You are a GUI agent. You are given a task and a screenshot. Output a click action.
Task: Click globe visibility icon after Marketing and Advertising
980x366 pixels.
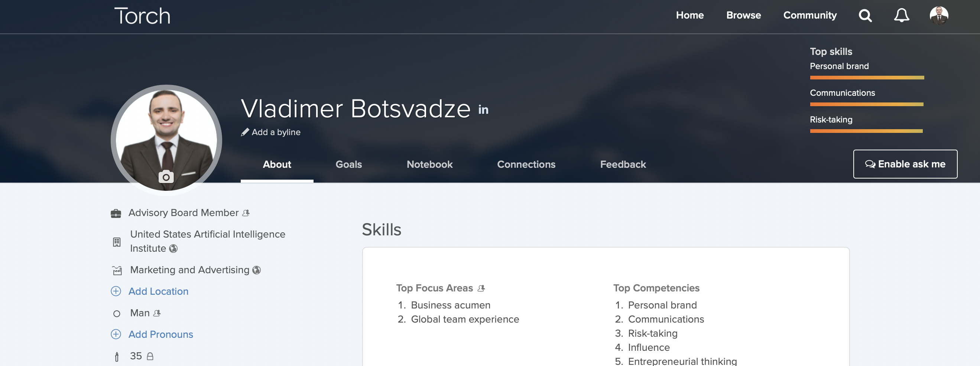[256, 270]
